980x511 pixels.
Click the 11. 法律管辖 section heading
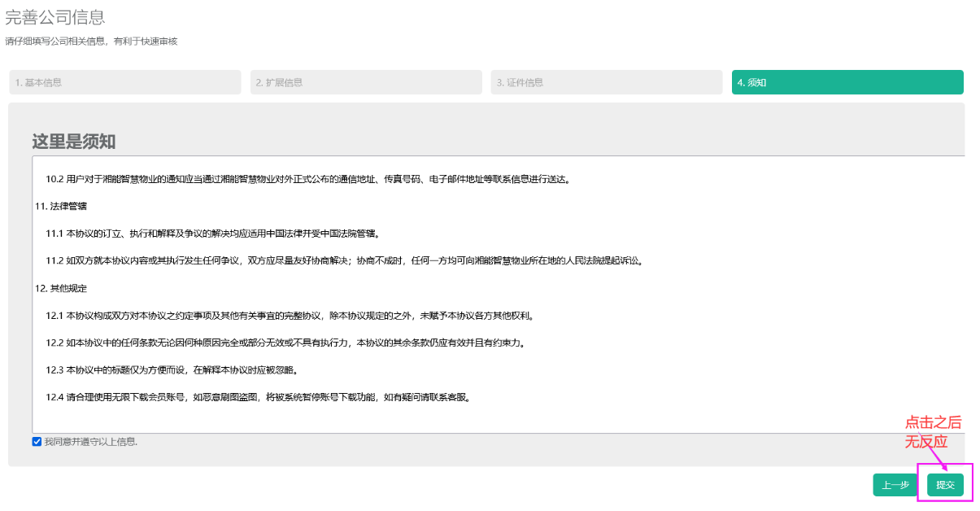point(61,207)
